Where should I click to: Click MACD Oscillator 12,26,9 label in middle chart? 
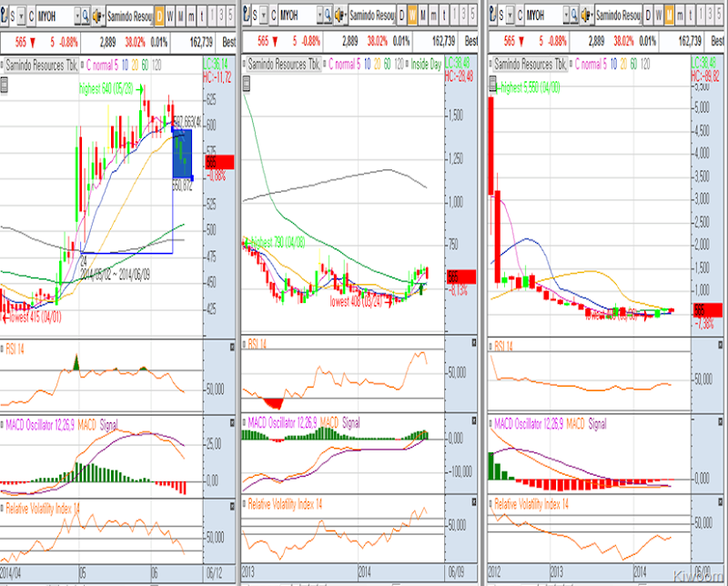tap(282, 422)
